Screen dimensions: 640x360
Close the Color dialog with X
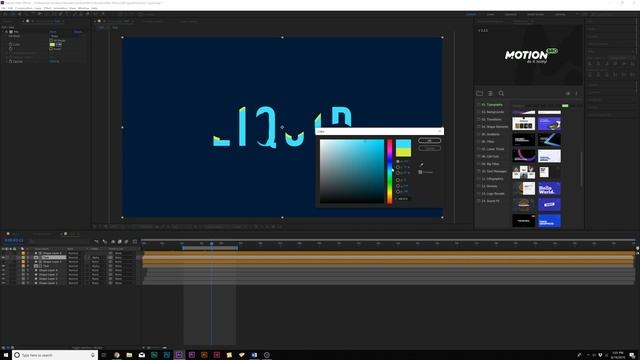[x=440, y=131]
